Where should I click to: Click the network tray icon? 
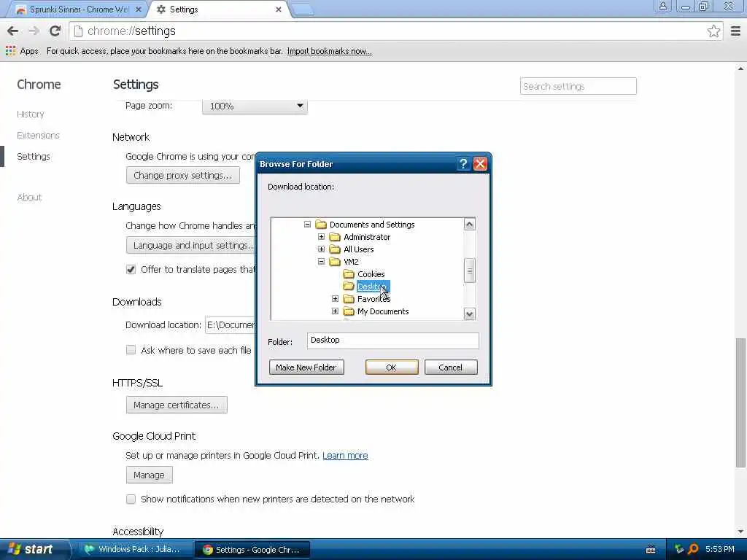click(x=679, y=549)
